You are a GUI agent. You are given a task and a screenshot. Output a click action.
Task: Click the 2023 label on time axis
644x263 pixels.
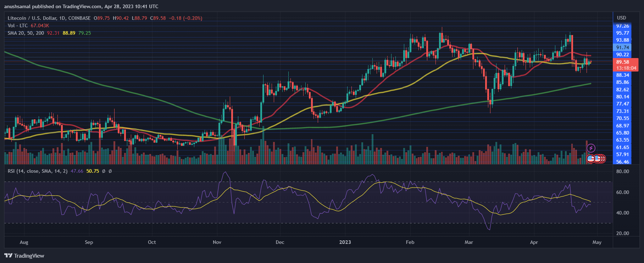345,242
